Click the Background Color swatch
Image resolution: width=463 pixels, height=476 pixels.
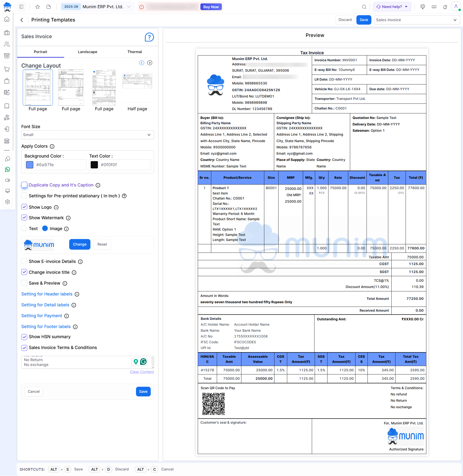[30, 165]
